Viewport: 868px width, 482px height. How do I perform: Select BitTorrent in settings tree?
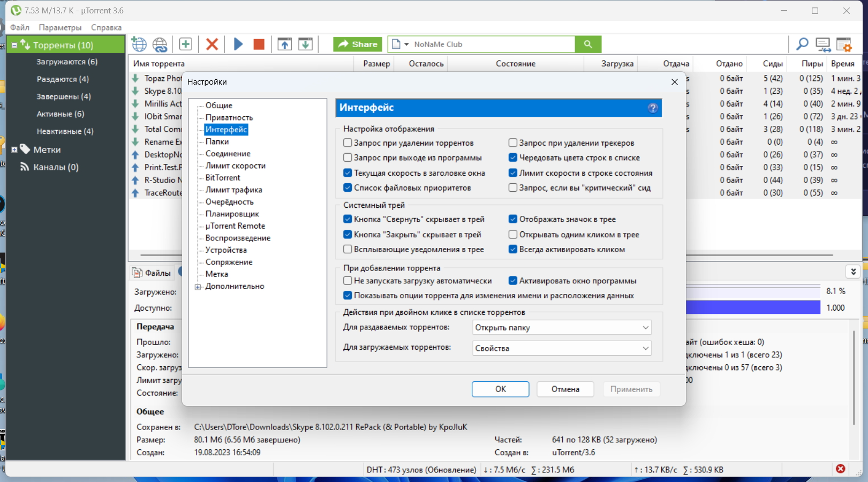(x=223, y=177)
